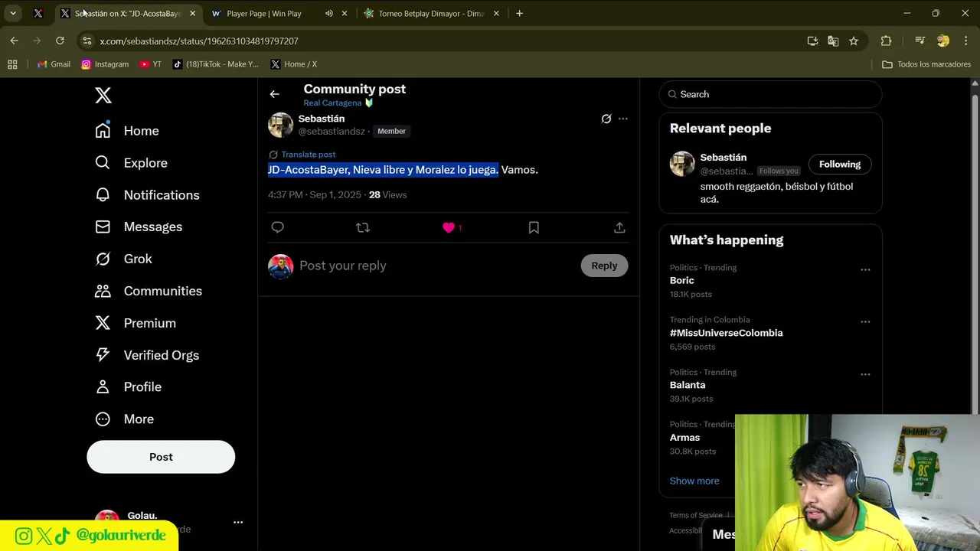Image resolution: width=980 pixels, height=551 pixels.
Task: Click Translate post
Action: point(309,155)
